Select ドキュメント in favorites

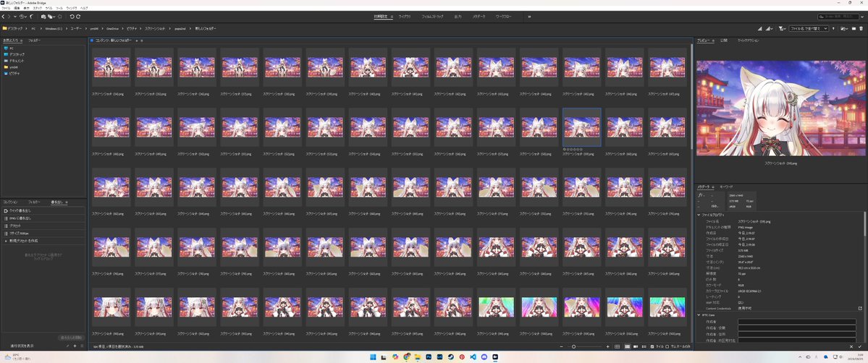point(17,60)
